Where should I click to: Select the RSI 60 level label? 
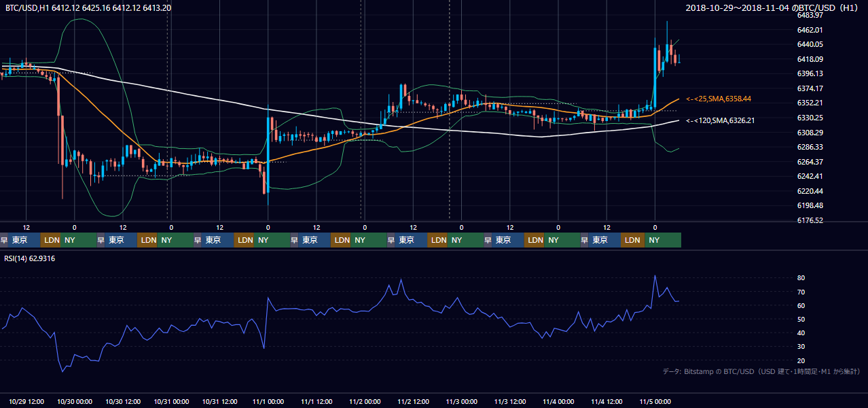(x=801, y=305)
